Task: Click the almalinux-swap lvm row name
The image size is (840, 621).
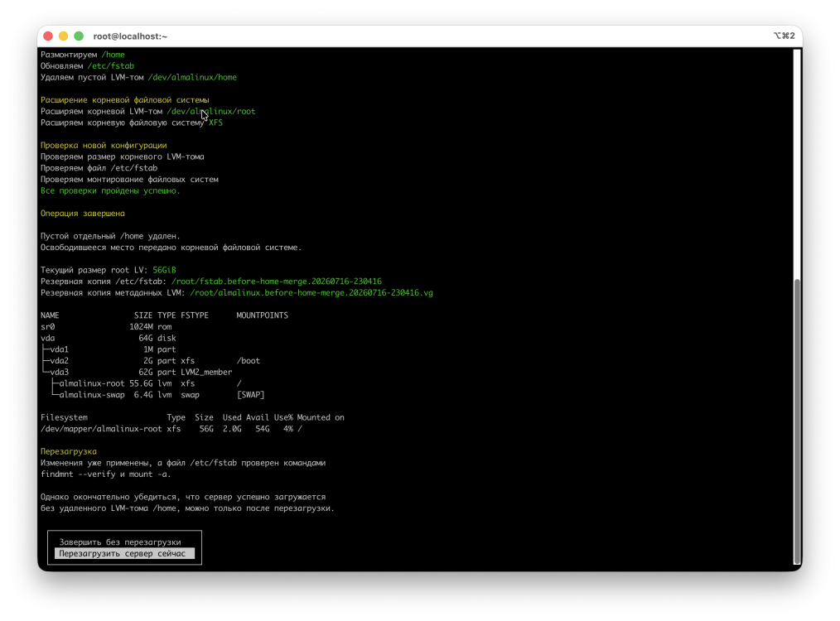Action: 92,395
